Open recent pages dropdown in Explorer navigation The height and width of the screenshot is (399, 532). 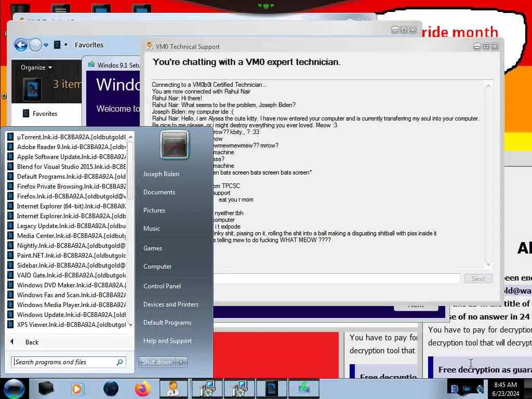click(46, 45)
